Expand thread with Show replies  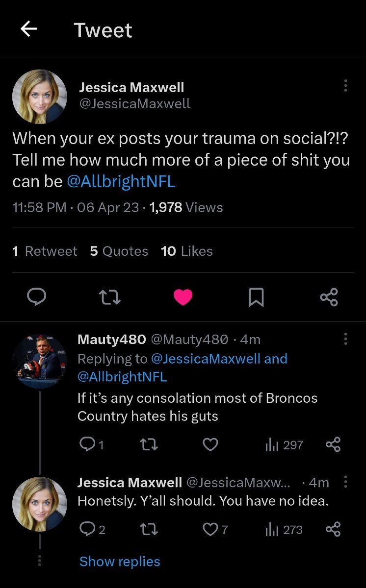click(120, 561)
